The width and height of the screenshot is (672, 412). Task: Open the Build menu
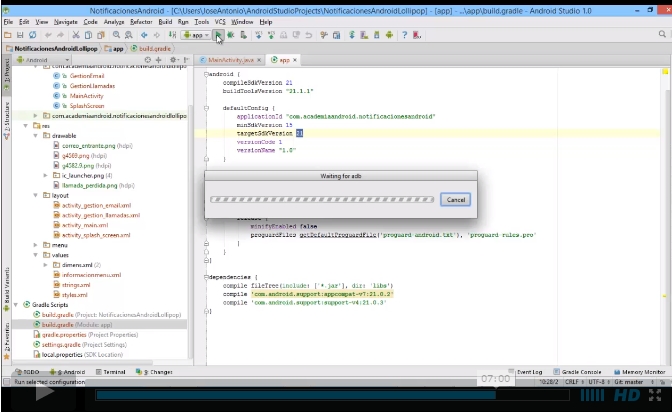coord(165,22)
